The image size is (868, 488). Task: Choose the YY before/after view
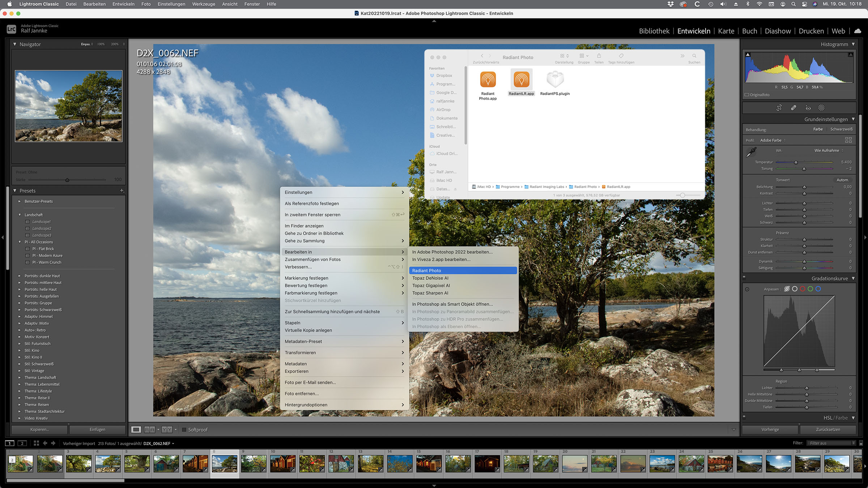(167, 429)
